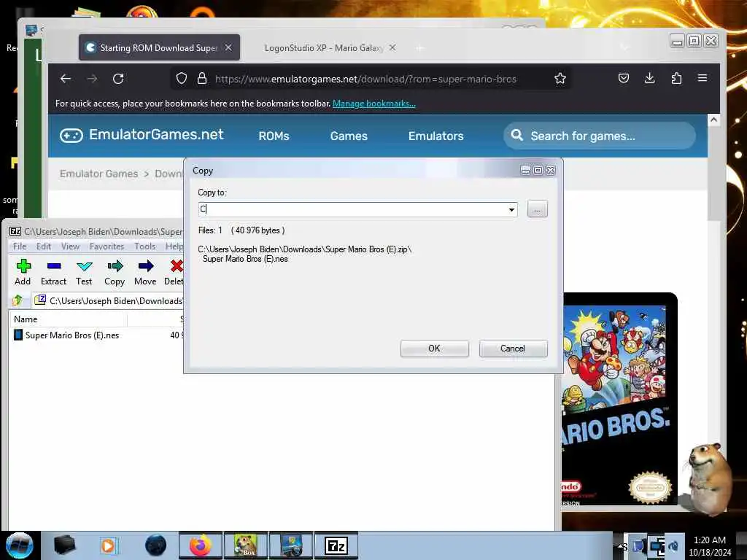The image size is (747, 560).
Task: Open Games section on website
Action: click(x=349, y=136)
